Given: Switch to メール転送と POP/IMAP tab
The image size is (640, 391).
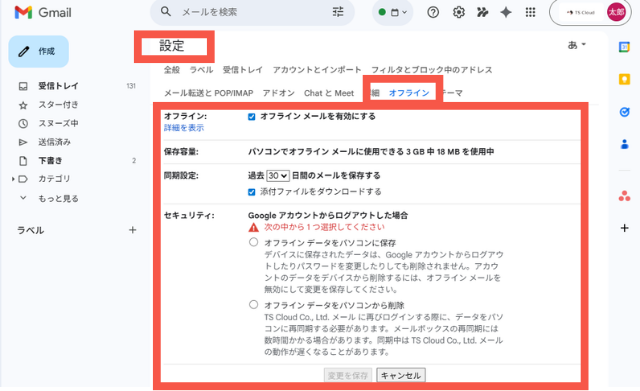Looking at the screenshot, I should point(209,93).
